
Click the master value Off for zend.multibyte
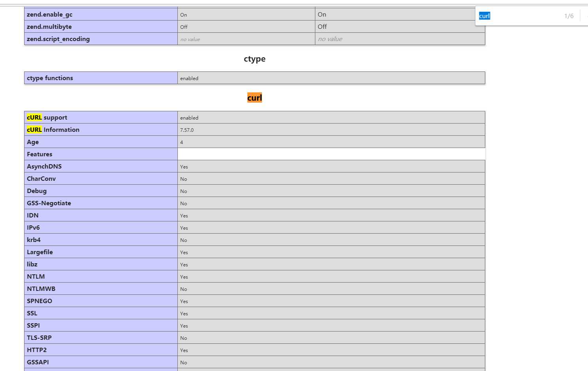[322, 27]
